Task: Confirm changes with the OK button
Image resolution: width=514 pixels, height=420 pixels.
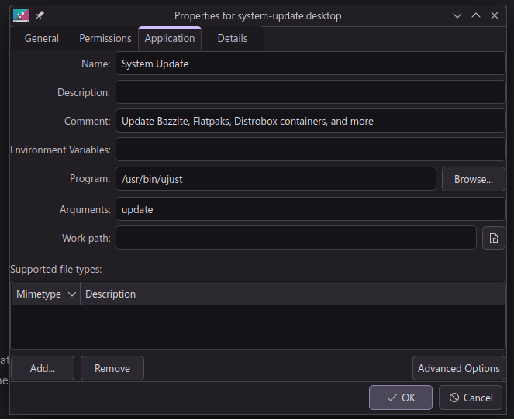Action: pos(401,398)
